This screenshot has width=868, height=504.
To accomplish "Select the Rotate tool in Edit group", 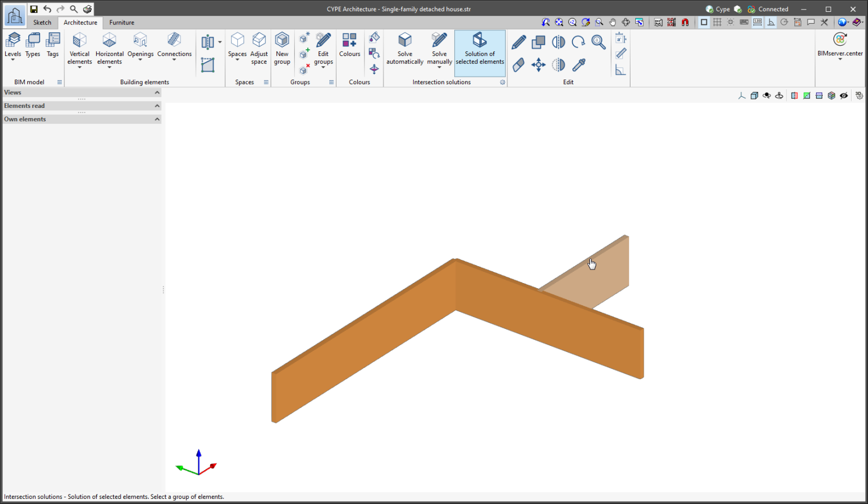I will tap(578, 42).
